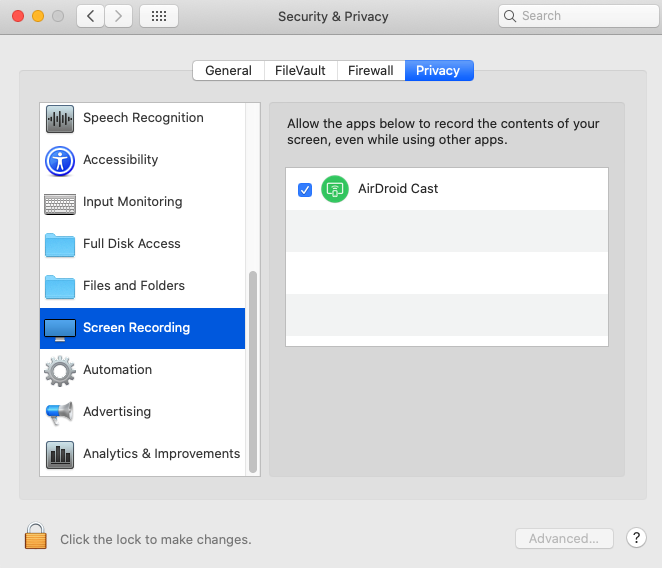Show all preferences grid button

[x=159, y=16]
